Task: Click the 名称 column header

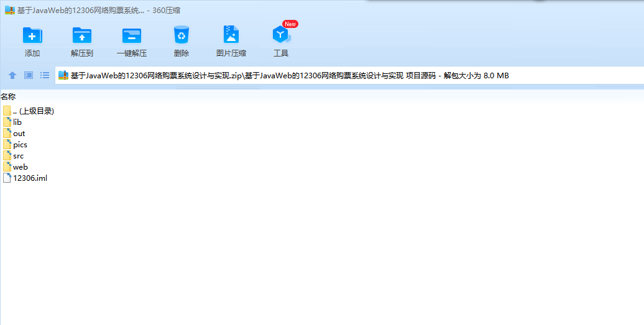Action: 8,97
